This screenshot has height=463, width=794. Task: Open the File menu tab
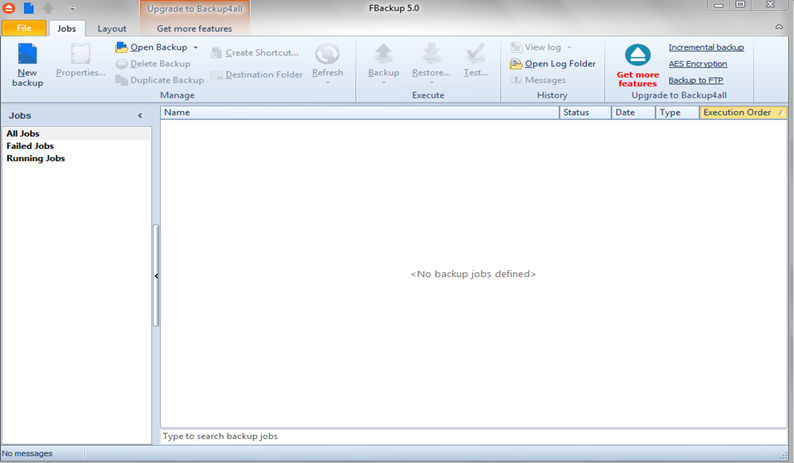24,28
